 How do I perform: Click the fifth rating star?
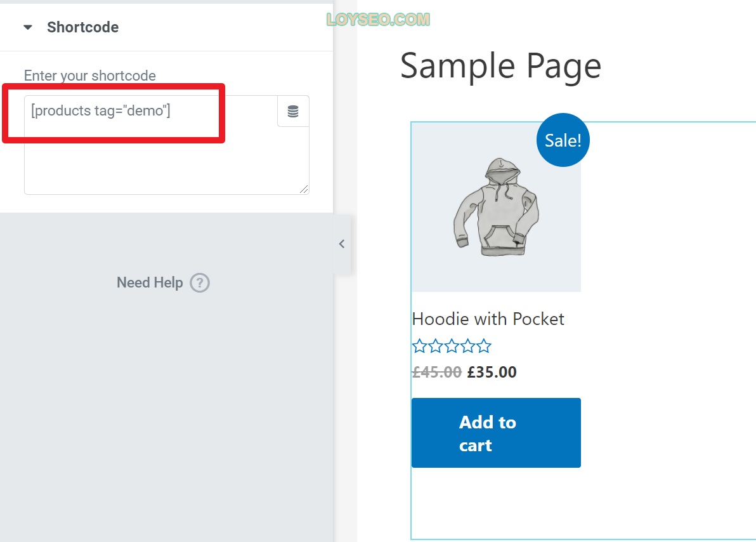pyautogui.click(x=483, y=346)
